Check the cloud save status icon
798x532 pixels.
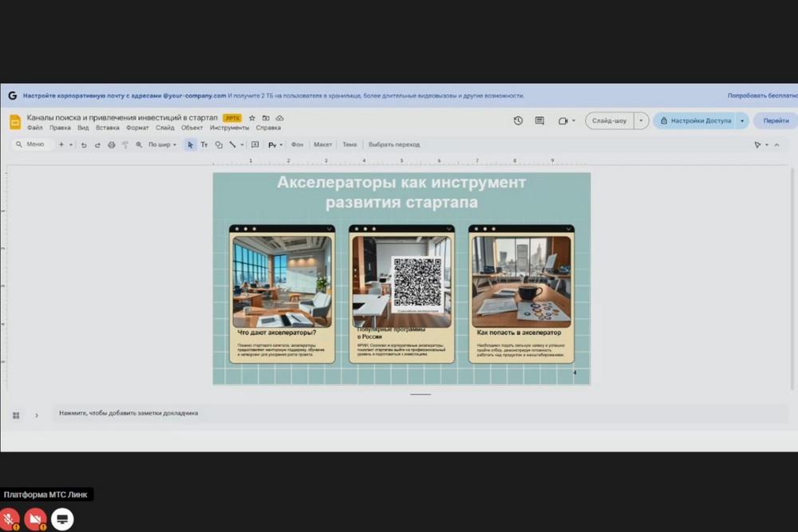click(x=279, y=118)
